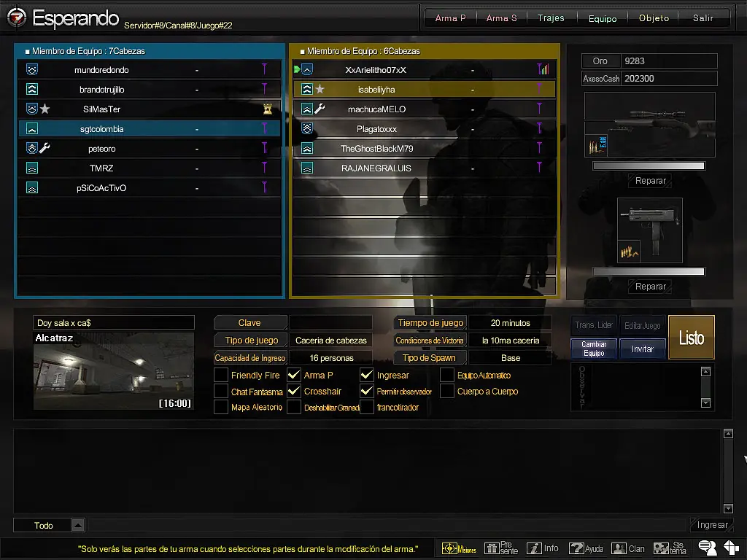Image resolution: width=747 pixels, height=560 pixels.
Task: Click the ammo icon under sniper rifle
Action: [x=597, y=145]
